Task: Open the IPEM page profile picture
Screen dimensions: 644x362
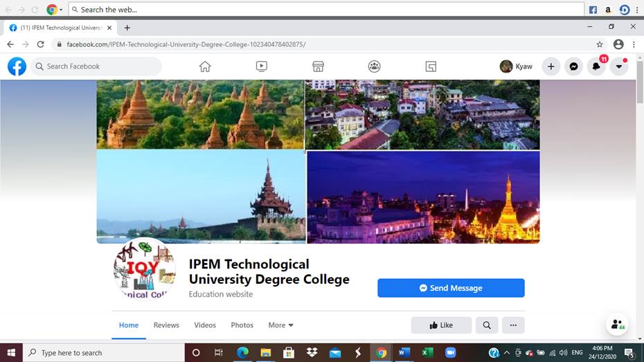Action: tap(145, 269)
